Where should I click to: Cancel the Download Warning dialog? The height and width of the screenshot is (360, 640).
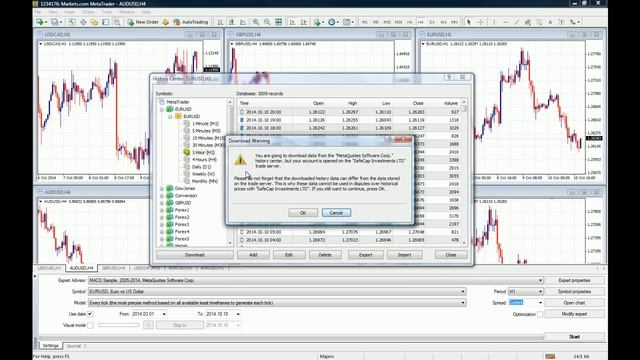(336, 213)
